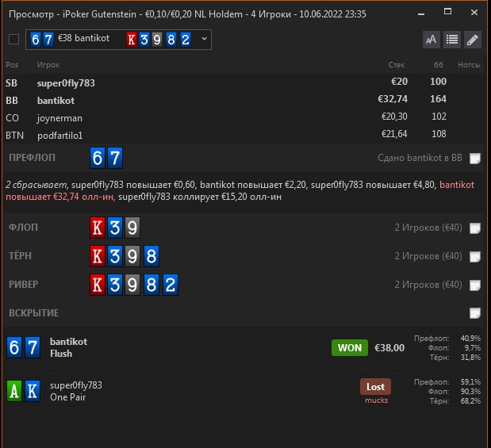The height and width of the screenshot is (448, 491).
Task: Click the 2 Игроков (€40) text on the river row
Action: click(x=428, y=285)
